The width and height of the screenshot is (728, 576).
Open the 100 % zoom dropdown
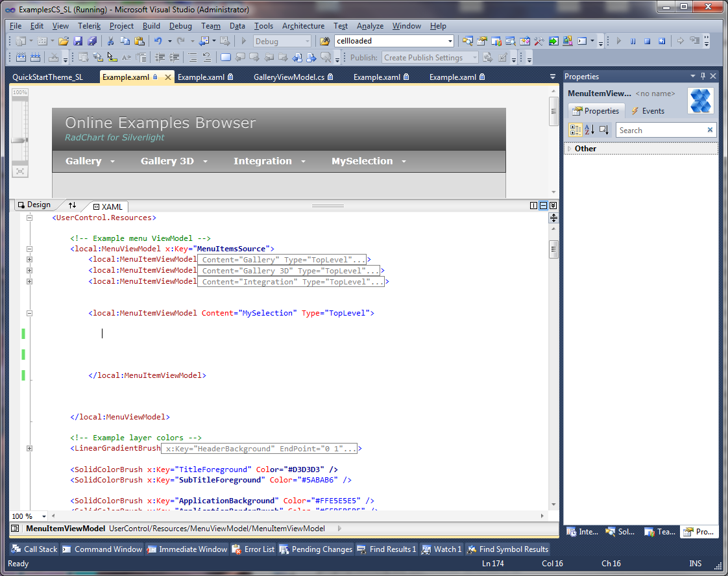click(44, 516)
